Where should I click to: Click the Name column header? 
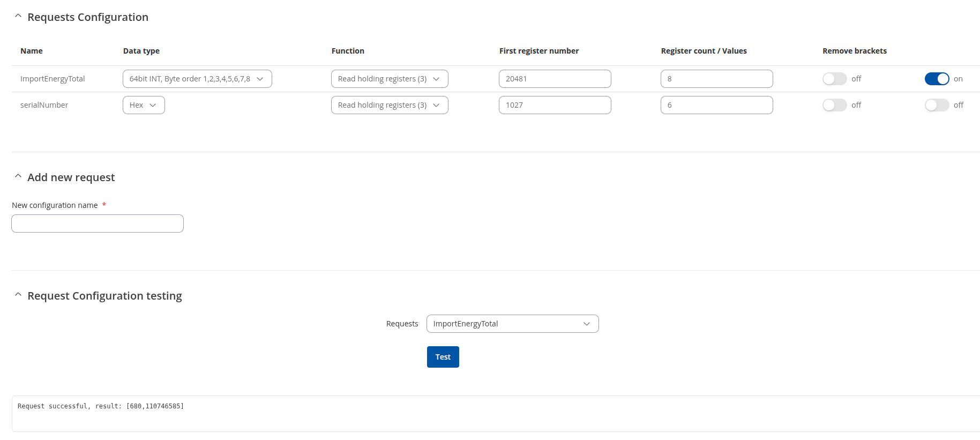(32, 51)
